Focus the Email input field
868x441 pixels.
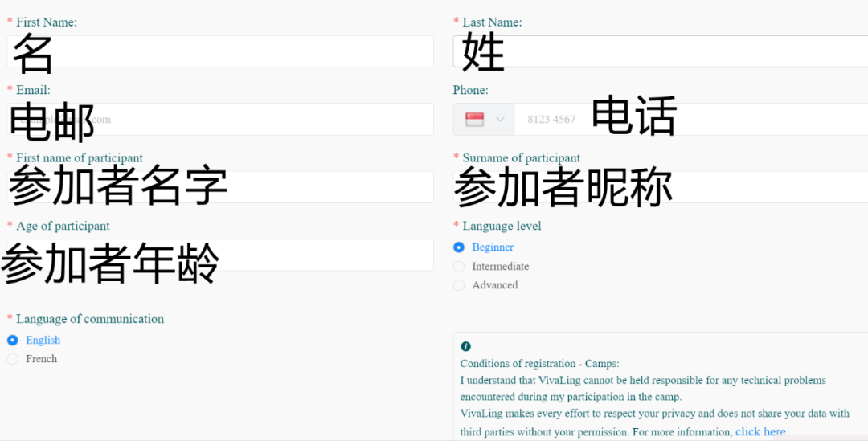219,119
